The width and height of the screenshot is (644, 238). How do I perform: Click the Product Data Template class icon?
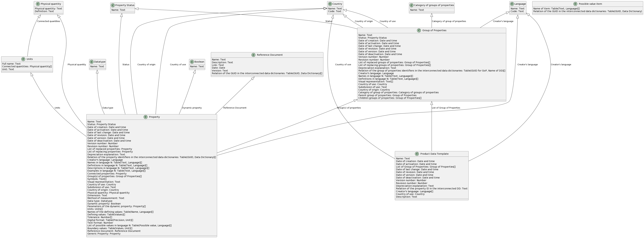417,154
